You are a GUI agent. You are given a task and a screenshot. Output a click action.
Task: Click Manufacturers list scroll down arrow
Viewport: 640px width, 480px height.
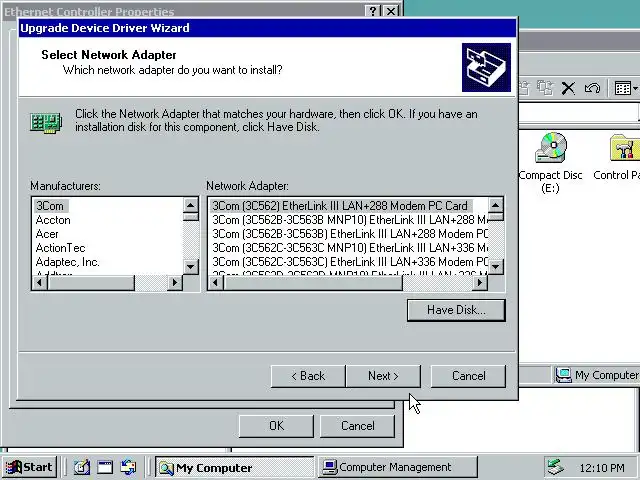click(x=191, y=267)
